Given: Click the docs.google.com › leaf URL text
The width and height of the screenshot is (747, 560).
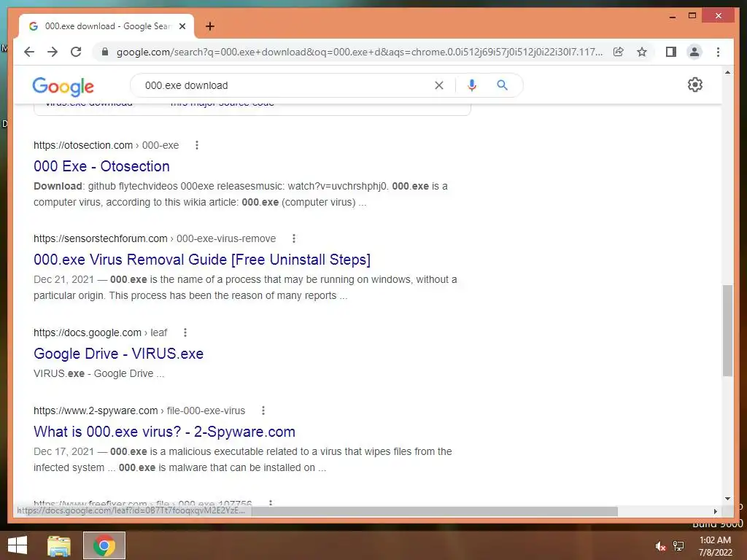Looking at the screenshot, I should (x=101, y=332).
